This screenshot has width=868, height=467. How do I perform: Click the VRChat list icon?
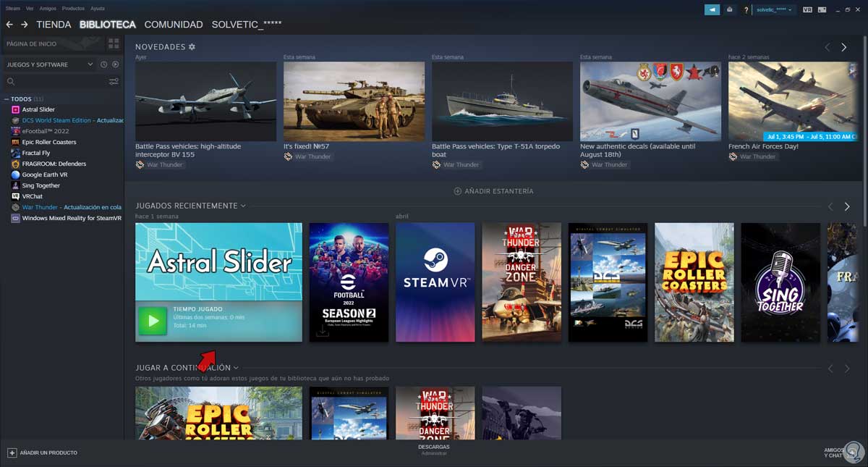(16, 196)
